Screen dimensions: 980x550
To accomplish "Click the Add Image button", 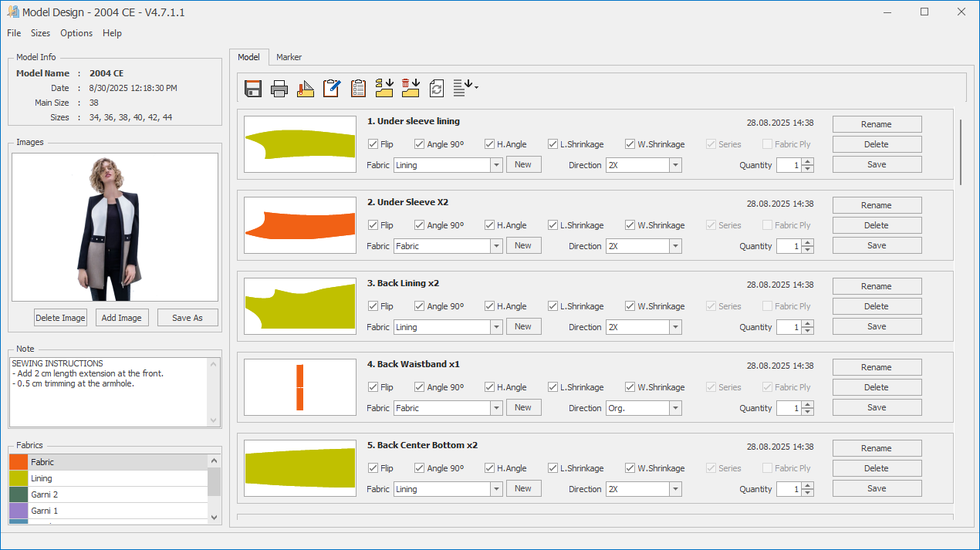I will point(122,318).
